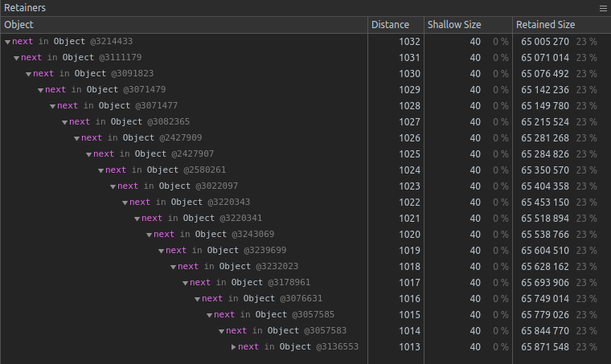Sort by the Shallow Size column header
611x364 pixels.
468,25
